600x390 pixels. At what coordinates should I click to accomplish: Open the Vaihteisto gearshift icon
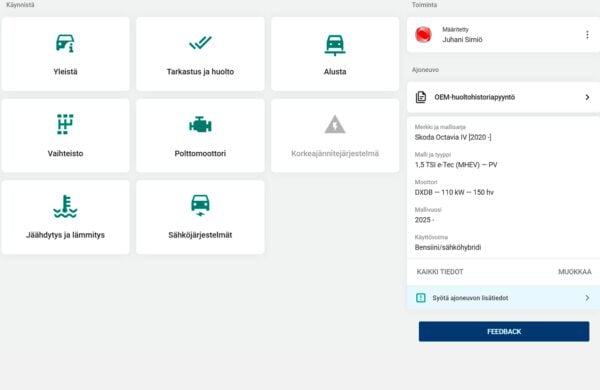coord(65,124)
